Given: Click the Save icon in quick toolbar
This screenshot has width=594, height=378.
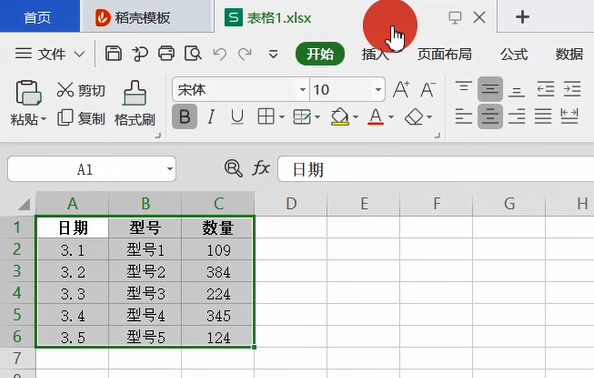Looking at the screenshot, I should point(113,53).
